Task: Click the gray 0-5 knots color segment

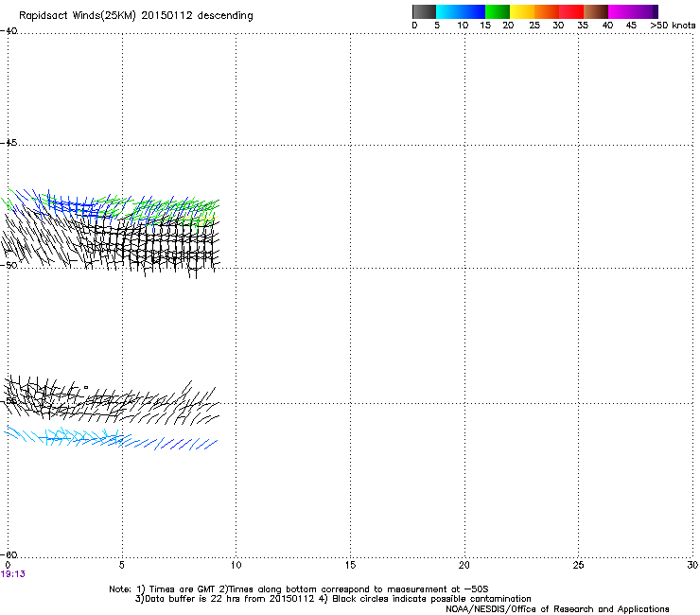Action: click(x=424, y=11)
